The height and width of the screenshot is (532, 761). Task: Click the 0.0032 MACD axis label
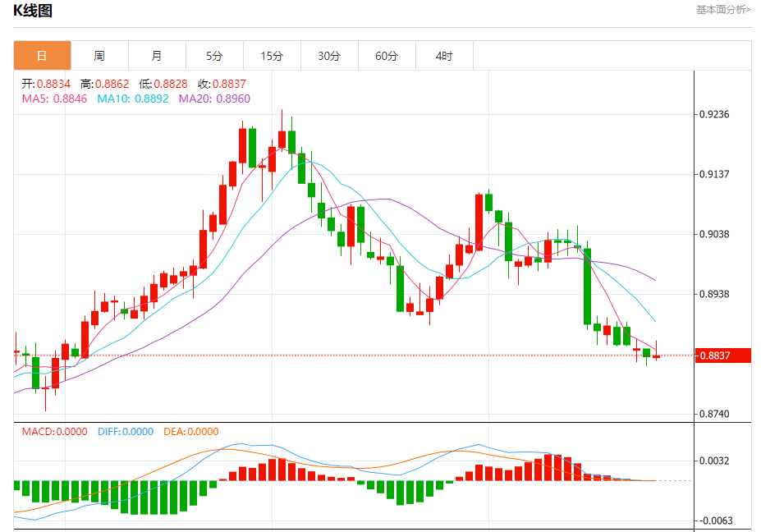(713, 461)
